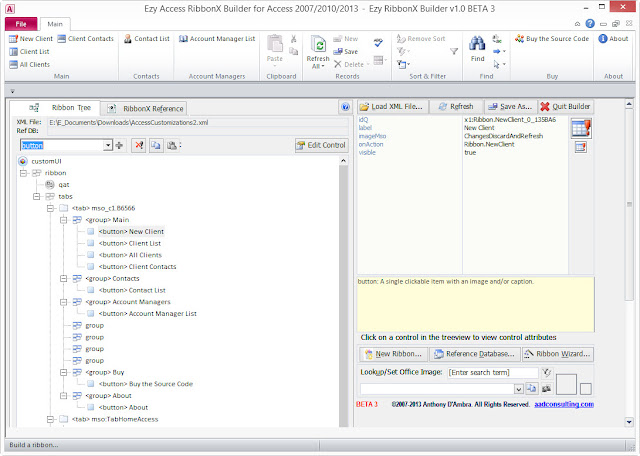Click the right panel vertical scrollbar
The width and height of the screenshot is (640, 456).
point(629,263)
